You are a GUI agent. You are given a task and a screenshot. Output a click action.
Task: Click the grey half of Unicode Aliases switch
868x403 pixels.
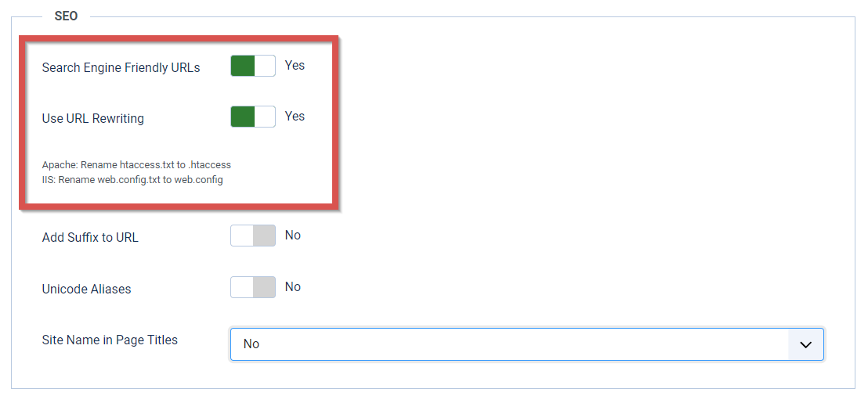point(264,287)
